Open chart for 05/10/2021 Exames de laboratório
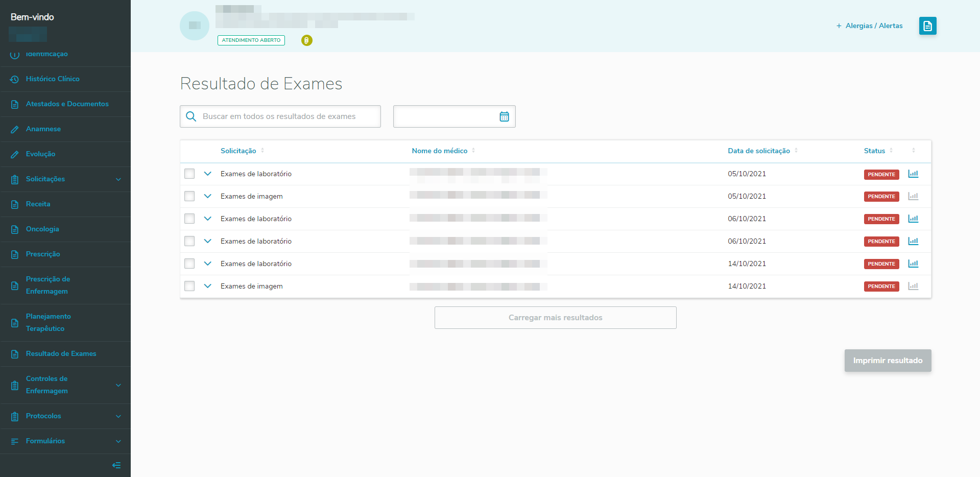The width and height of the screenshot is (980, 477). [x=913, y=174]
